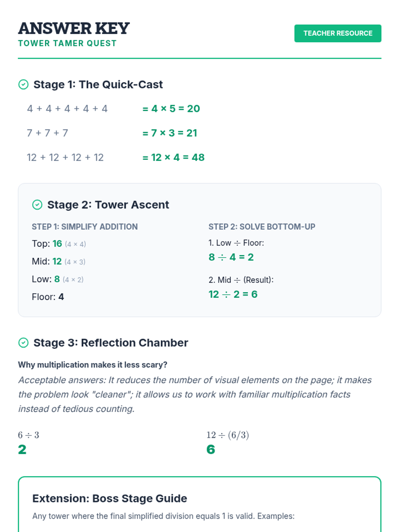Viewport: 399px width, 532px height.
Task: Click Stage 3: Reflection Chamber heading
Action: point(111,343)
